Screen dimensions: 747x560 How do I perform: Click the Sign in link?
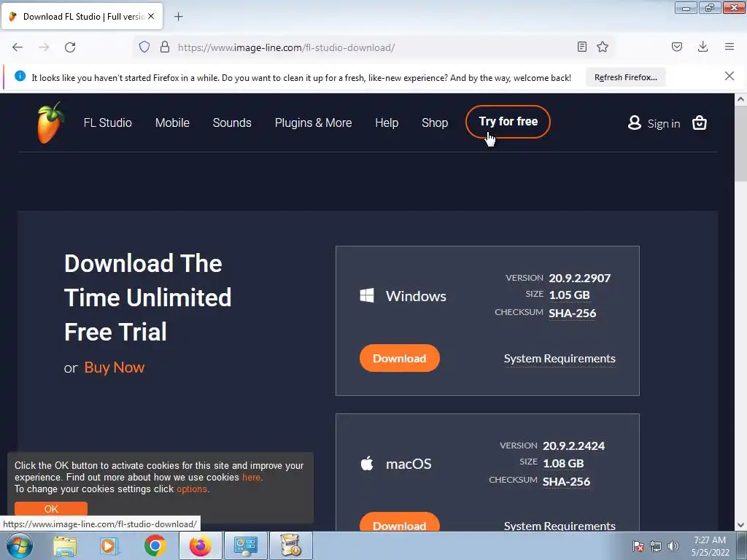664,124
